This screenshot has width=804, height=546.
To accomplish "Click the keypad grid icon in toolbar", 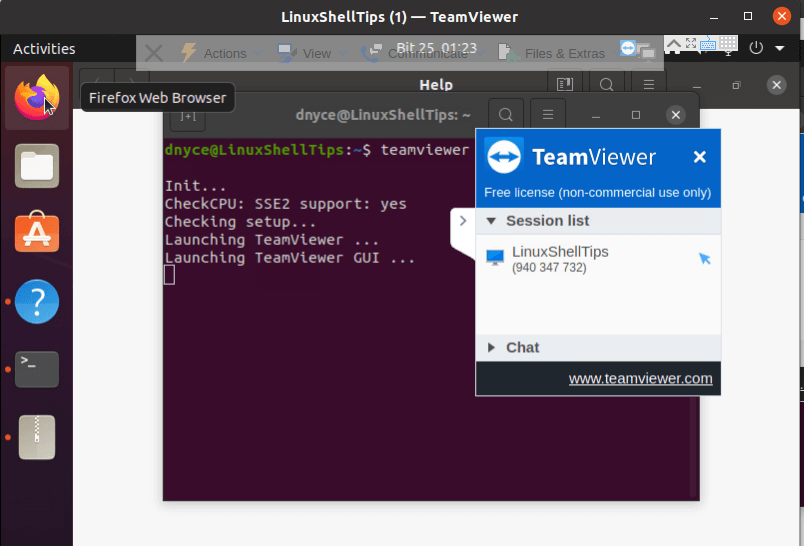I will [x=728, y=44].
